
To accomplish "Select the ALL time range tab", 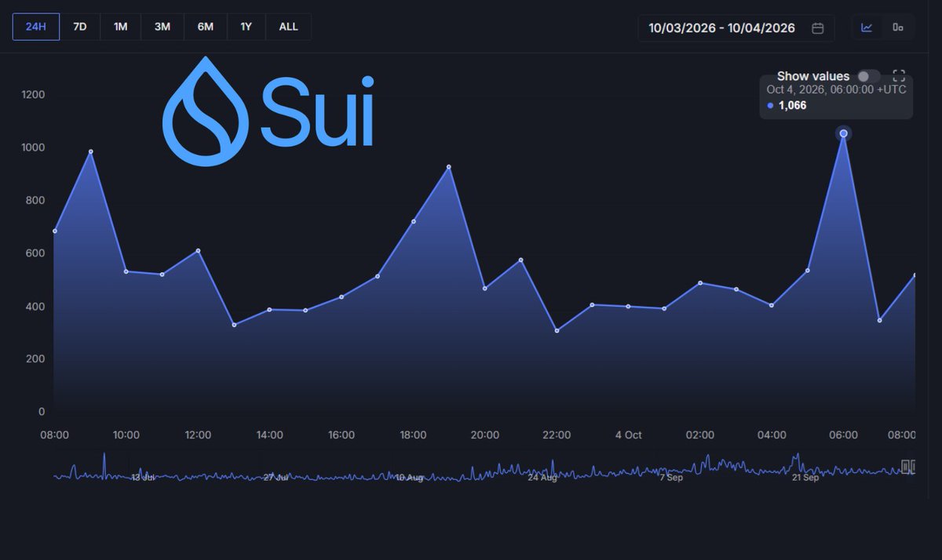I will tap(288, 27).
